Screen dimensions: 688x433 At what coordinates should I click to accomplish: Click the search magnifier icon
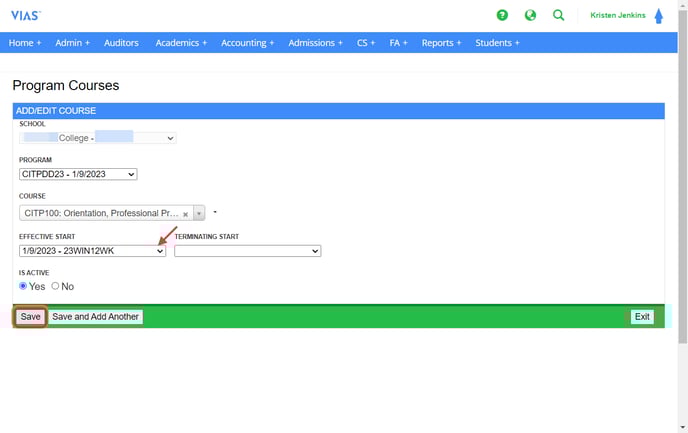click(558, 16)
